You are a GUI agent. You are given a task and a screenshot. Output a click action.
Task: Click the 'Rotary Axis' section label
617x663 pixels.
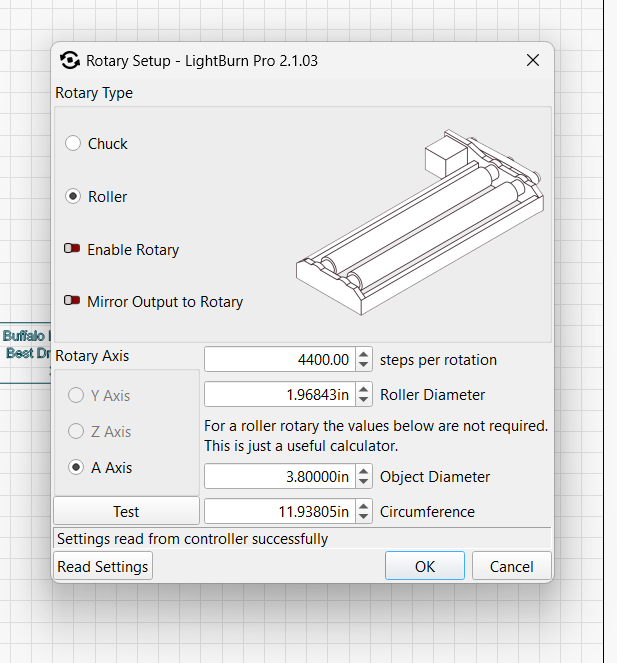[x=92, y=356]
